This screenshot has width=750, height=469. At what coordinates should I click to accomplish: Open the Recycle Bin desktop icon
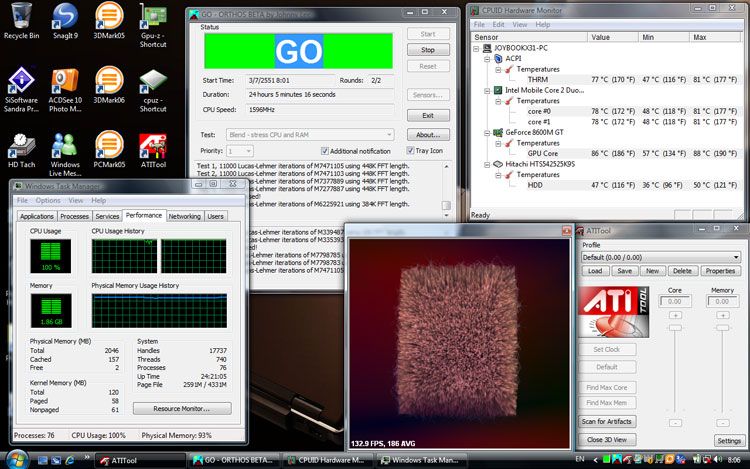[22, 21]
